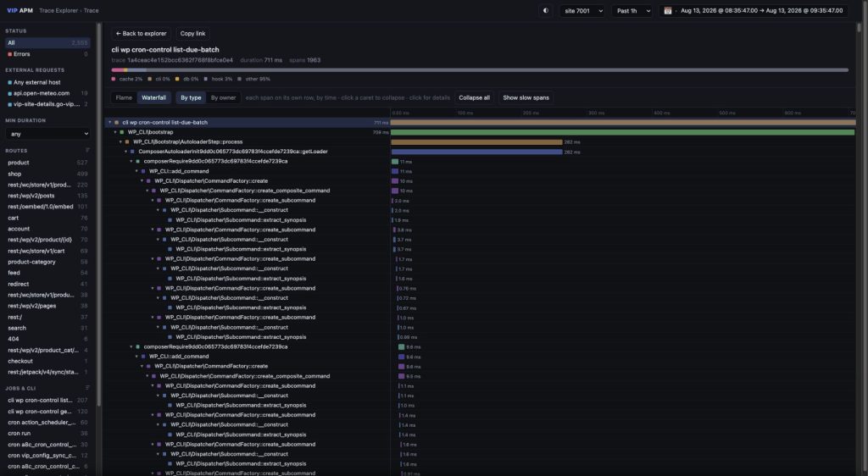
Task: Collapse the WP_CLI\bootstrap row caret
Action: (115, 132)
